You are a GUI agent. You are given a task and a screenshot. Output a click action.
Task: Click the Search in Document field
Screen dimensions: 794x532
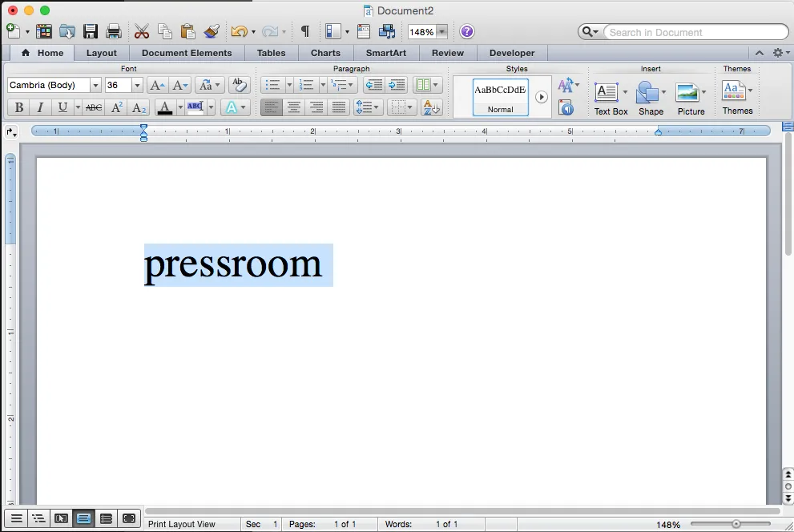(693, 32)
